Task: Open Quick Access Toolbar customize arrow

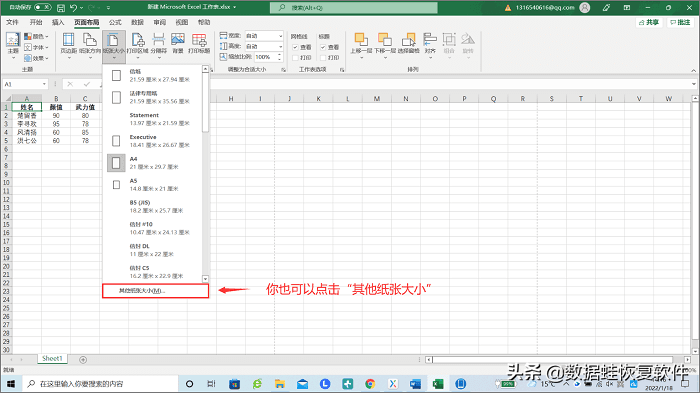Action: click(108, 8)
